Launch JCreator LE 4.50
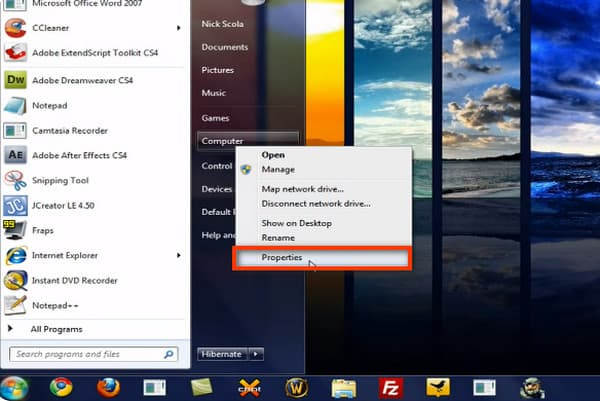Viewport: 600px width, 401px height. pos(92,205)
